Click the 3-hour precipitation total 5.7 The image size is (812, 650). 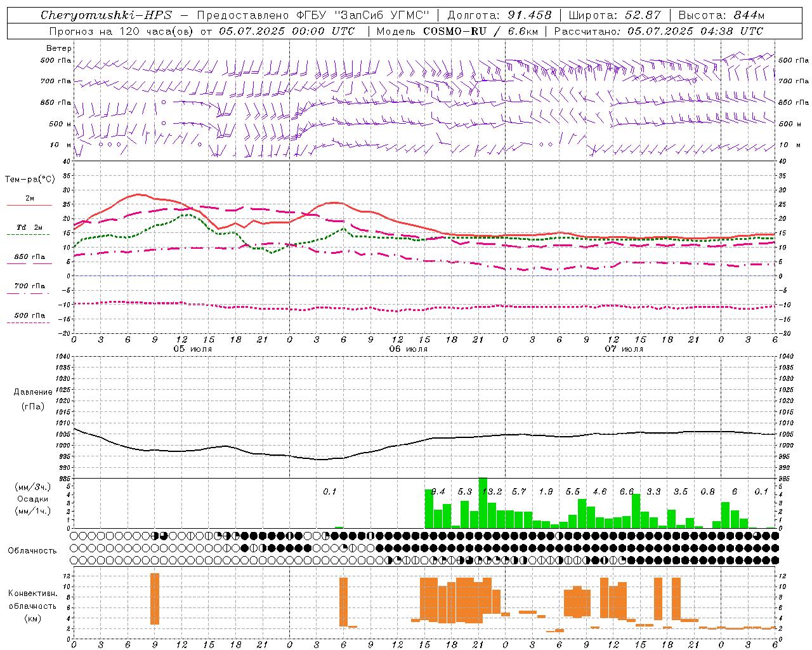519,491
